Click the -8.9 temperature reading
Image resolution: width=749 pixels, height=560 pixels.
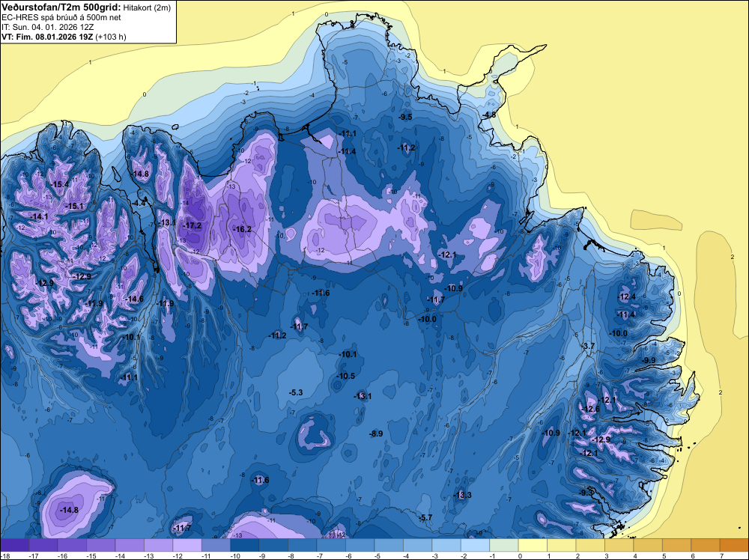(x=377, y=433)
